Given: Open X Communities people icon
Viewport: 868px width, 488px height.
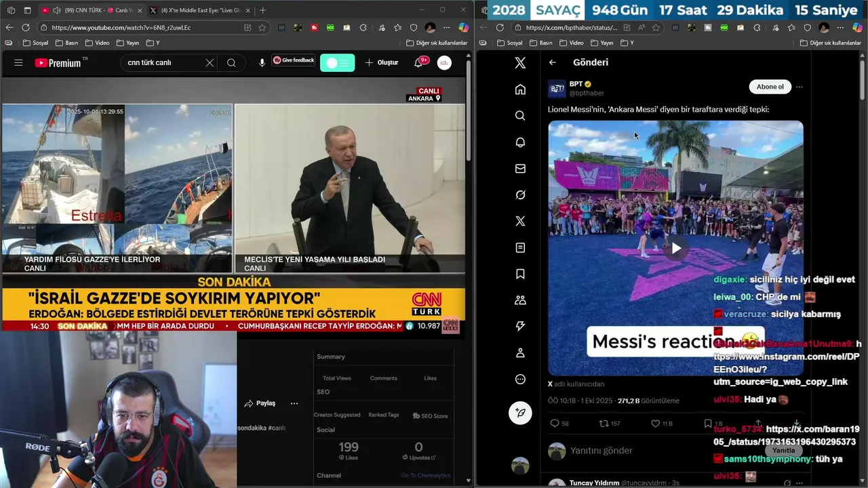Looking at the screenshot, I should click(520, 300).
